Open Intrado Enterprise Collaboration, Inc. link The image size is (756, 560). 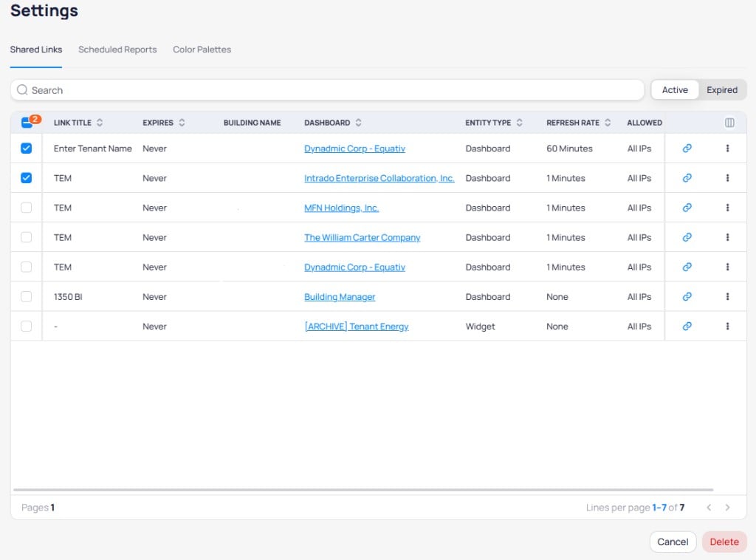[x=379, y=178]
